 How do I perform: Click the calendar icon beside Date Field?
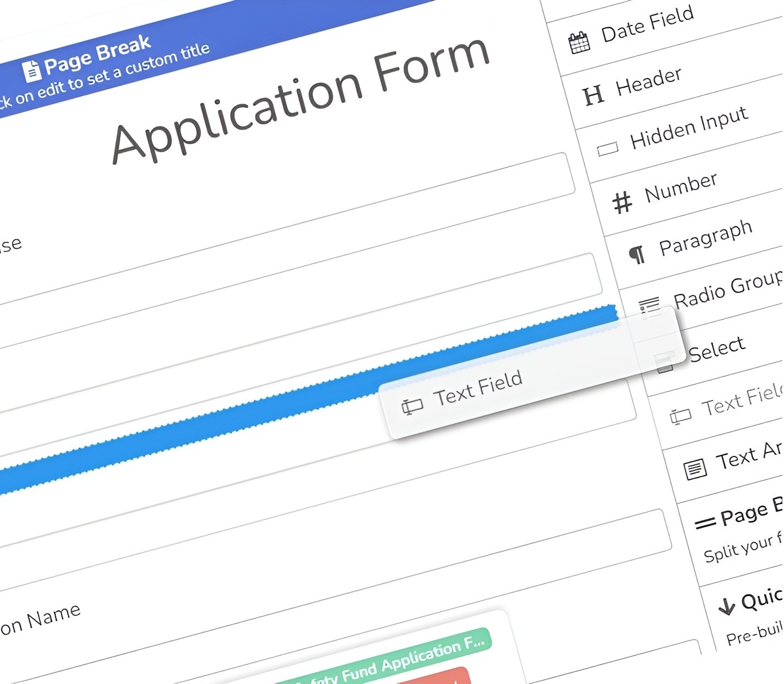(579, 43)
